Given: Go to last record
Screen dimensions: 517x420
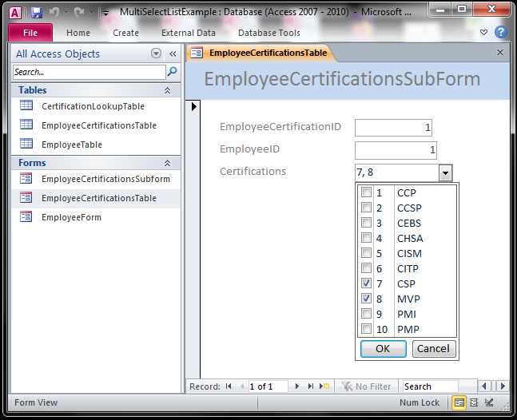Looking at the screenshot, I should pyautogui.click(x=310, y=386).
